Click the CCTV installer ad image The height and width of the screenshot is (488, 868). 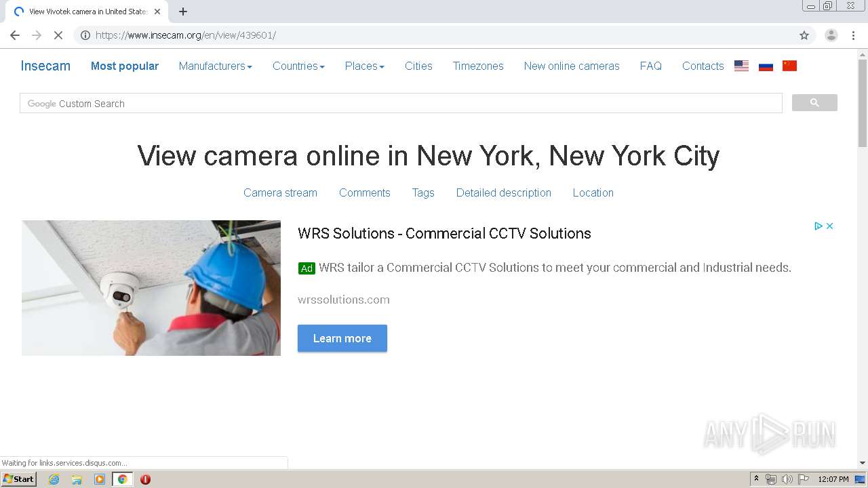point(151,288)
